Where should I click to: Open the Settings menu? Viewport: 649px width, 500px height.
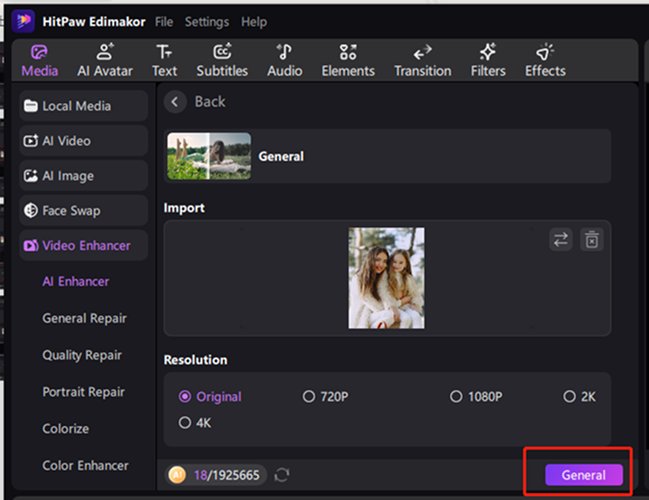click(207, 22)
